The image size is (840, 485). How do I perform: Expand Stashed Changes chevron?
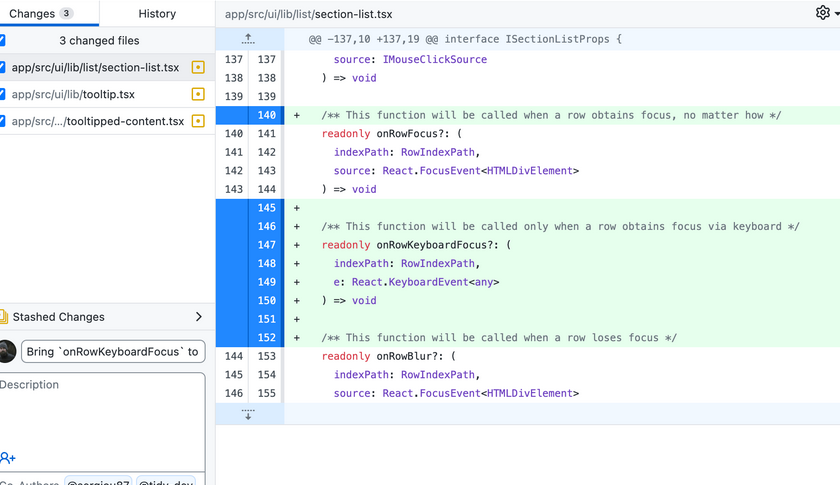click(199, 317)
